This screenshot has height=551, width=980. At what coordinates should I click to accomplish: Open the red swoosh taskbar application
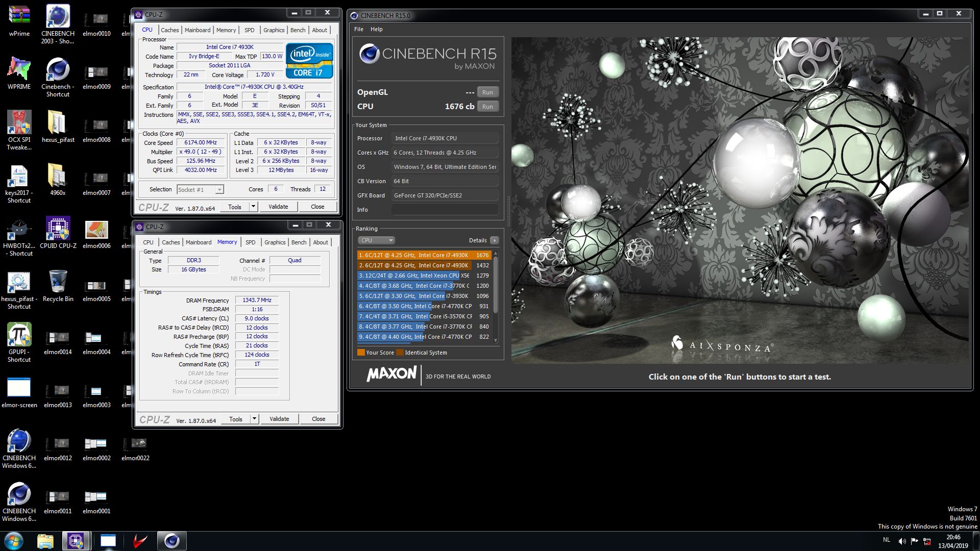click(140, 541)
